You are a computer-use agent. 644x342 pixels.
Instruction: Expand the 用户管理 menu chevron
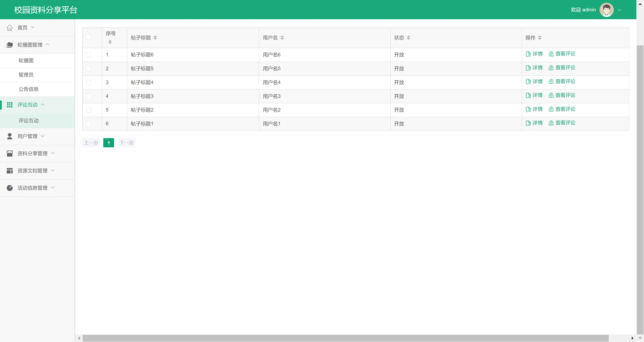42,136
